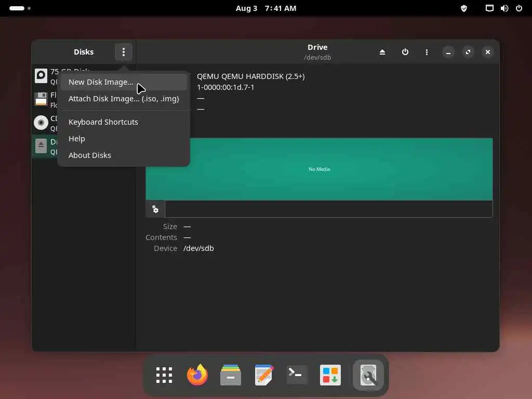This screenshot has width=532, height=399.
Task: Open Keyboard Shortcuts from the menu
Action: pyautogui.click(x=124, y=122)
